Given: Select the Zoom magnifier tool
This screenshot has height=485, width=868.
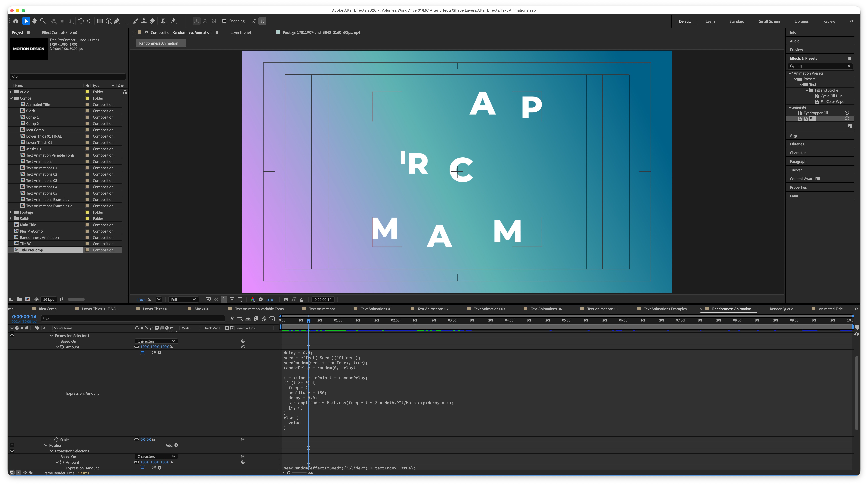Looking at the screenshot, I should (x=43, y=21).
